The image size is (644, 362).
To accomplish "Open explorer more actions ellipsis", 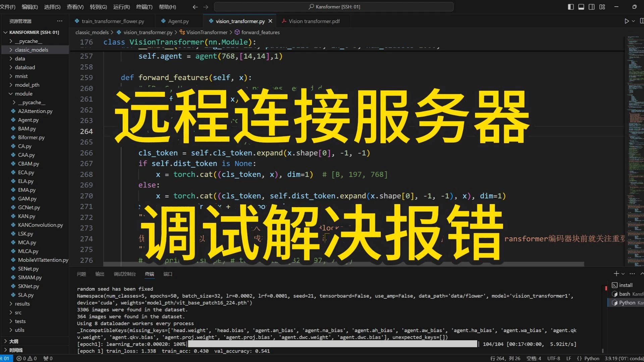I will 60,21.
